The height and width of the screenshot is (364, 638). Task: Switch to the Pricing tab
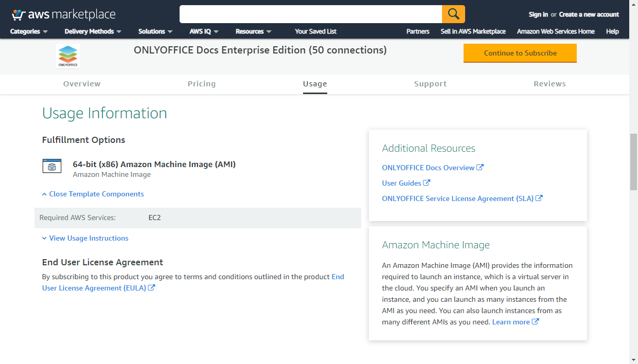(202, 84)
